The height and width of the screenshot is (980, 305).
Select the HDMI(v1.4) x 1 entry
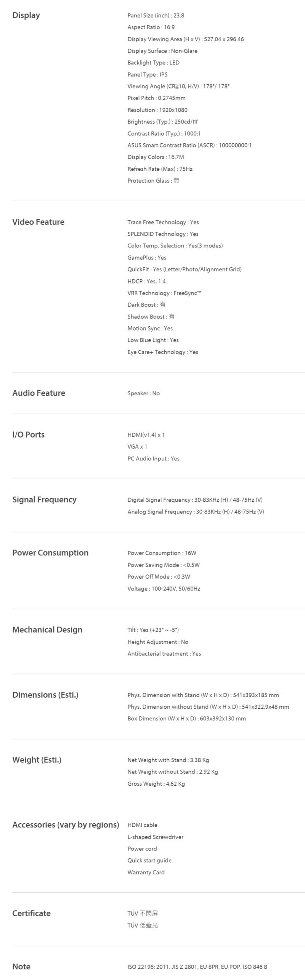tap(146, 435)
